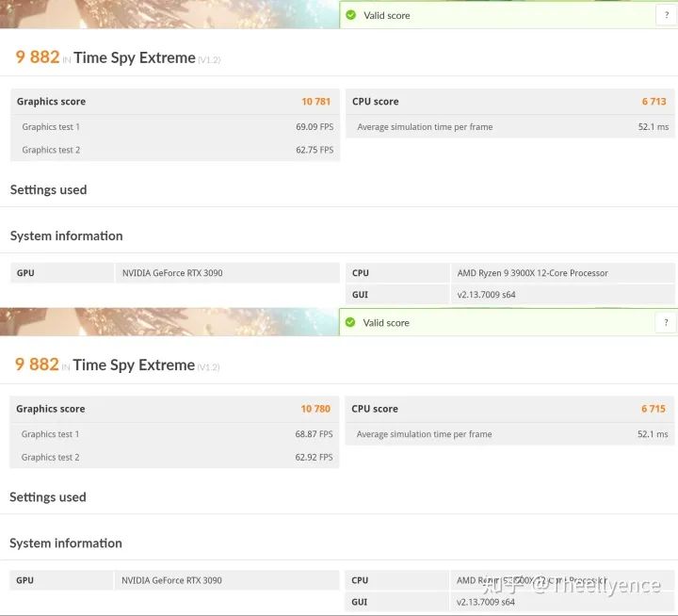Expand Settings used in the first result
The height and width of the screenshot is (616, 678).
tap(48, 189)
